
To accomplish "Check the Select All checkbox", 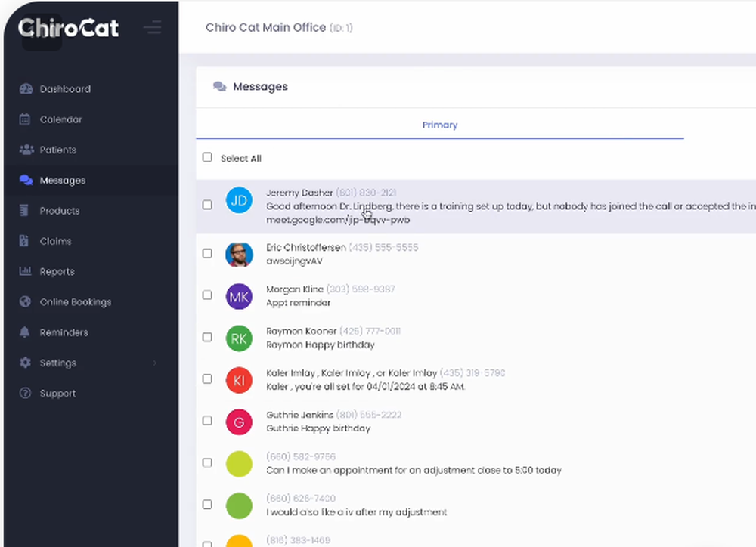I will (x=207, y=157).
